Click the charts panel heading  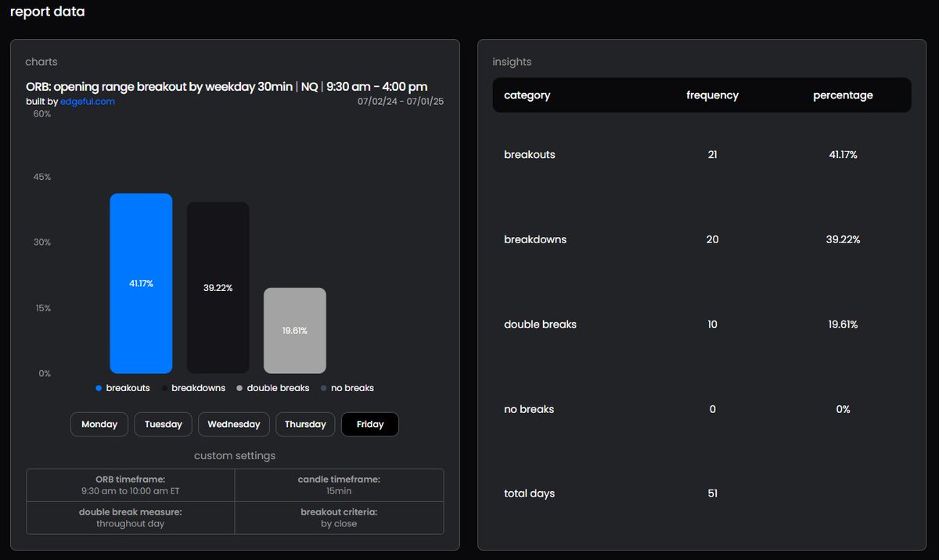(x=41, y=62)
